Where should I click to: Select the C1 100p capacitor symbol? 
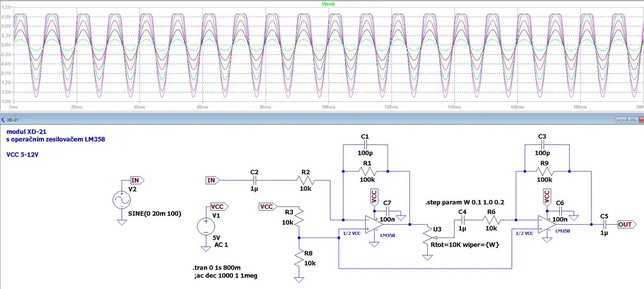point(365,145)
